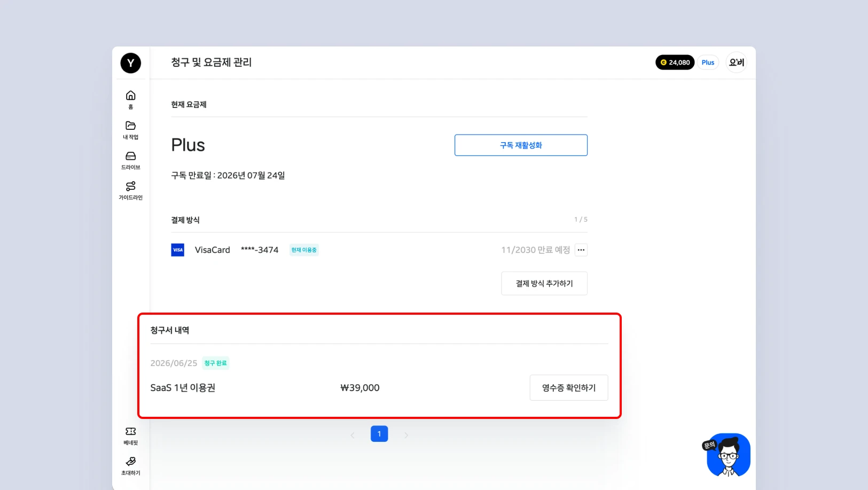Click the Y logo at top-left
Screen dimensions: 868x490
(130, 63)
